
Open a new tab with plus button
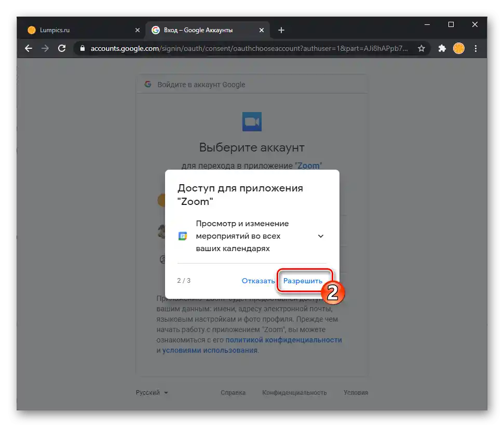(281, 30)
